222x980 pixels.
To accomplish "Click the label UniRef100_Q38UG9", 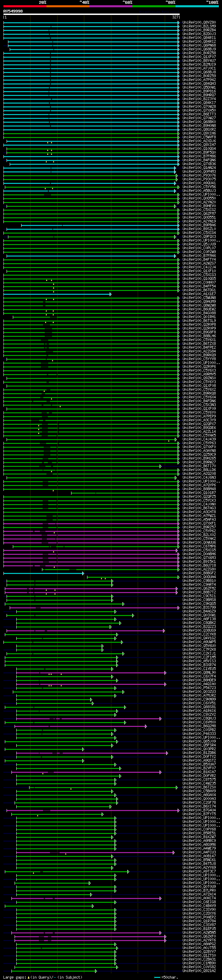I will 199,630.
